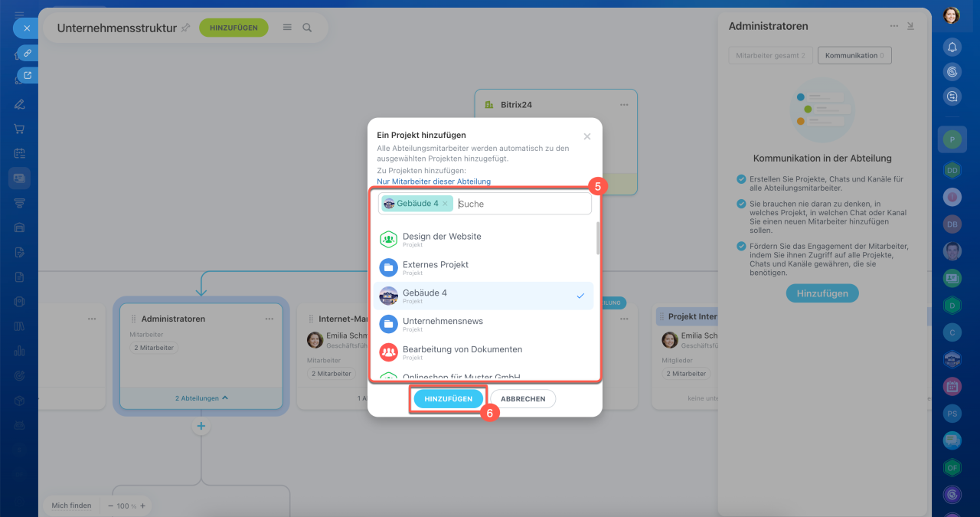Click the project list scrollbar
980x517 pixels.
(x=598, y=238)
